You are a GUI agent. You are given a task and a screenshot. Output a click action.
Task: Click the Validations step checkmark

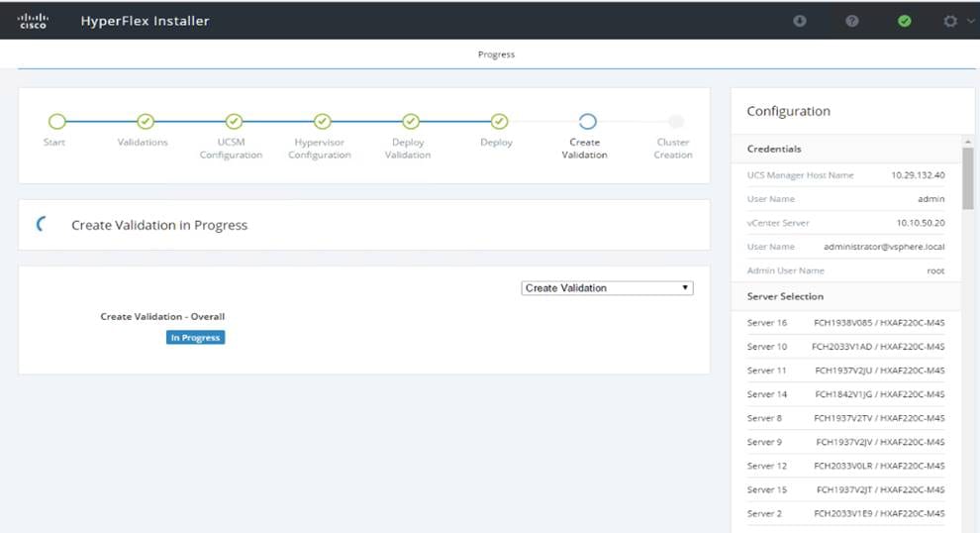click(146, 122)
